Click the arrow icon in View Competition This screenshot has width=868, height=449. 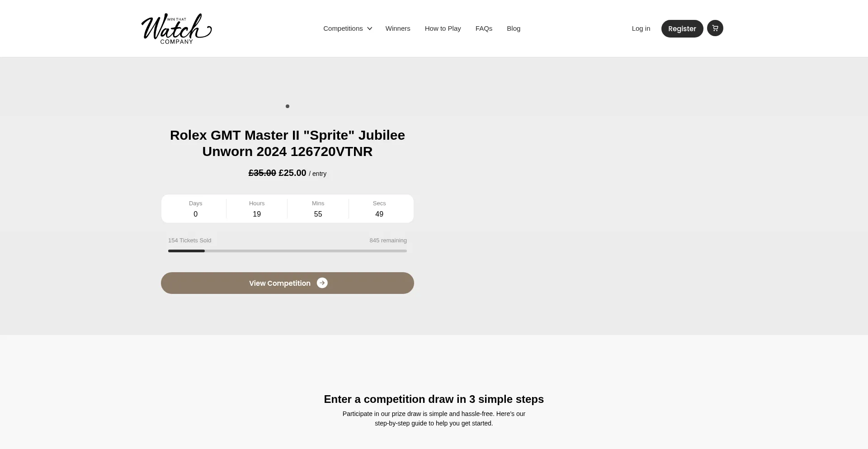coord(322,283)
